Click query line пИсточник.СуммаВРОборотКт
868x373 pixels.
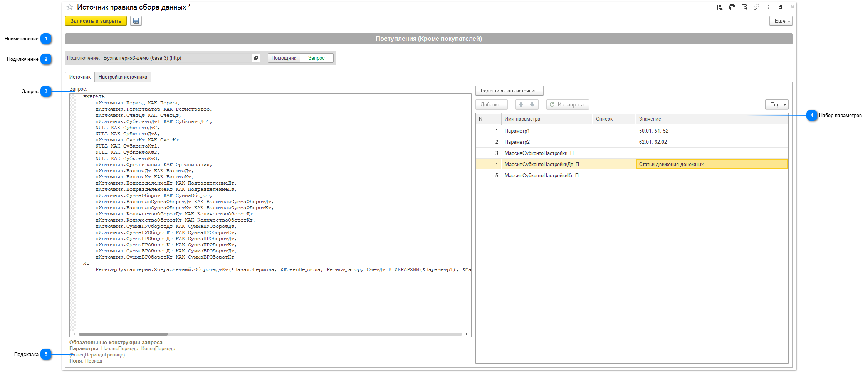(165, 257)
